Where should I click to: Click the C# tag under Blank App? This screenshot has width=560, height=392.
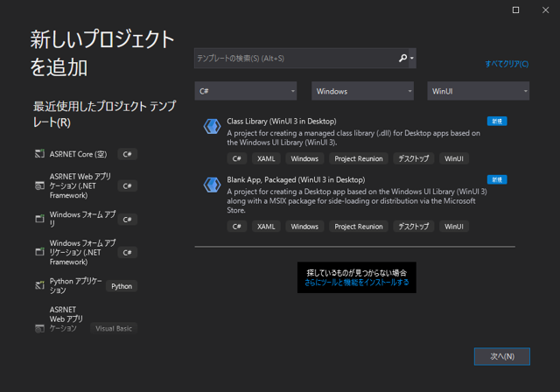point(237,227)
